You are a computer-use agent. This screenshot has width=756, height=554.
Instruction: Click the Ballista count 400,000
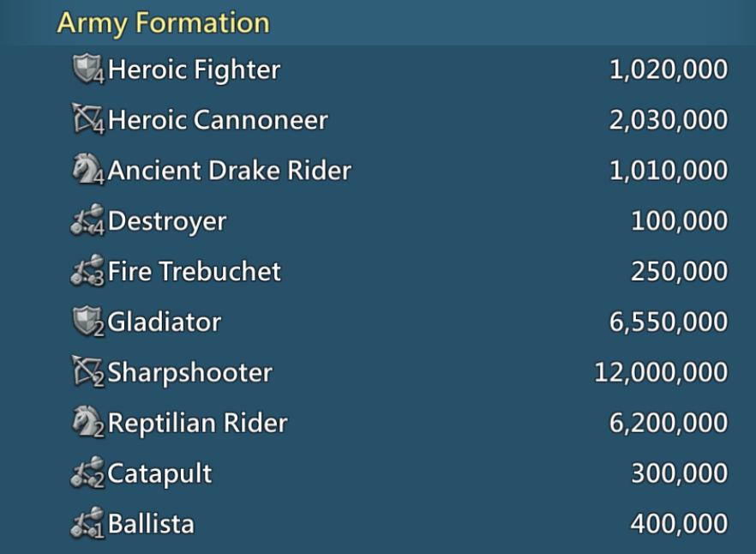pos(680,524)
